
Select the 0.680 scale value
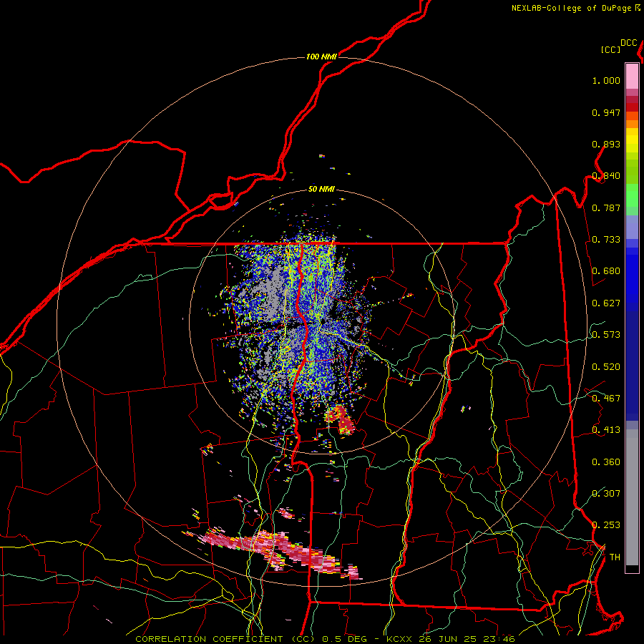(x=606, y=271)
